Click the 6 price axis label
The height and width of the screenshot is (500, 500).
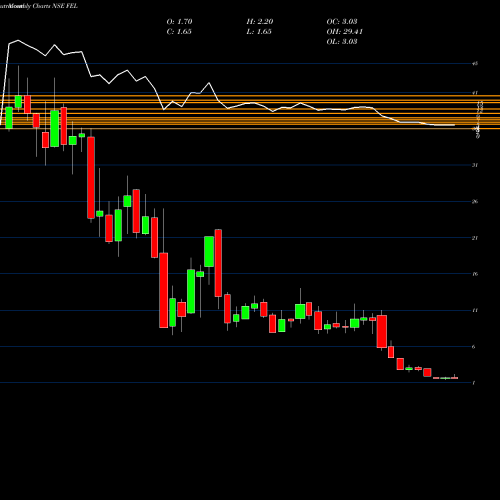click(x=474, y=347)
